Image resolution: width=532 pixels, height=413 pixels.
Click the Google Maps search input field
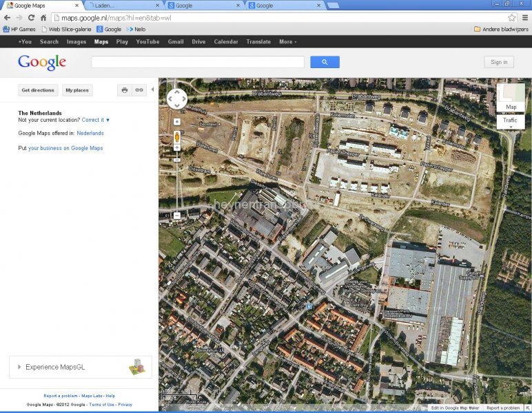click(x=198, y=62)
